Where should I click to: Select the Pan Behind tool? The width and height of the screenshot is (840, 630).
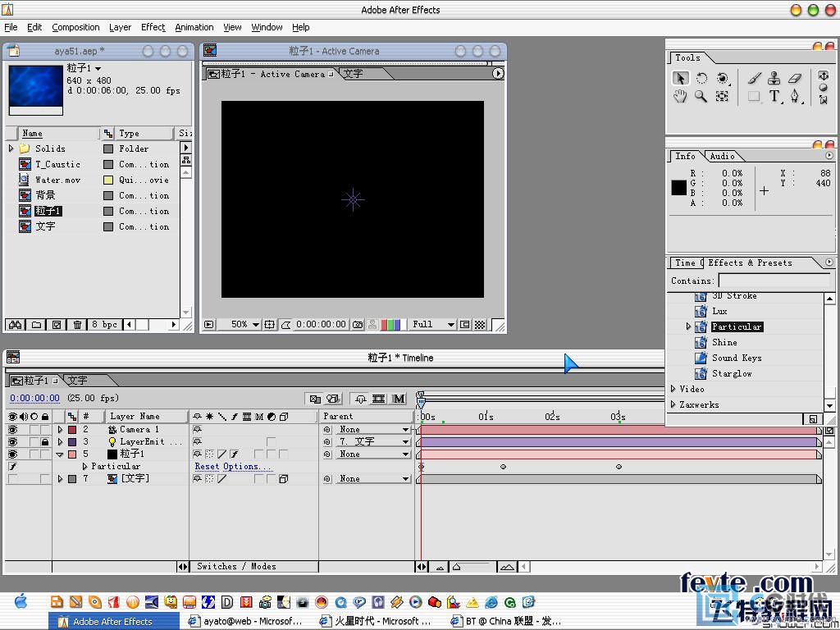coord(722,97)
